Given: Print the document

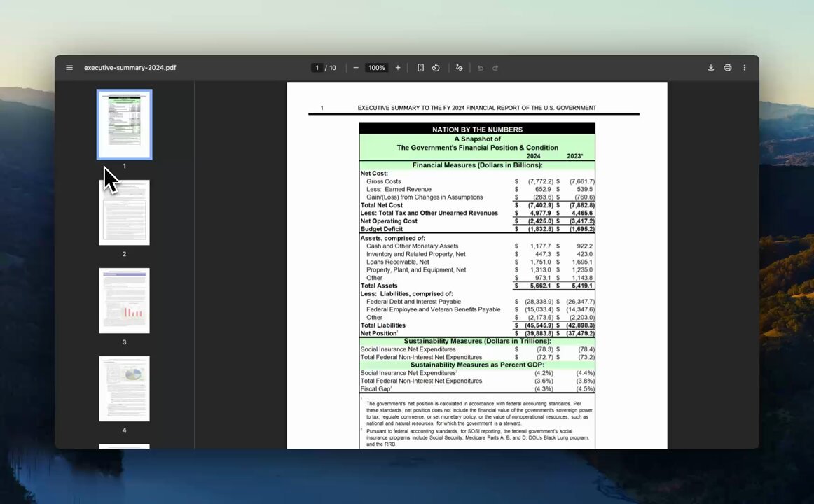Looking at the screenshot, I should coord(728,68).
